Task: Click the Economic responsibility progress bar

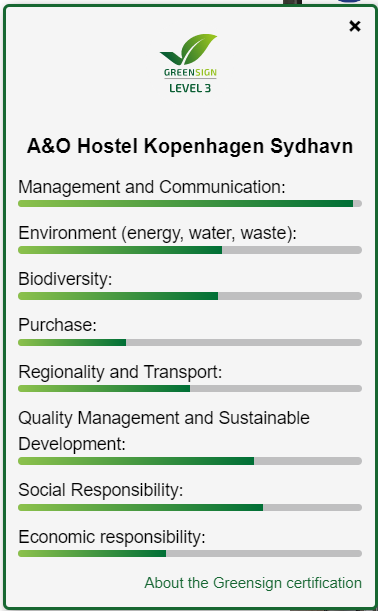Action: 190,553
